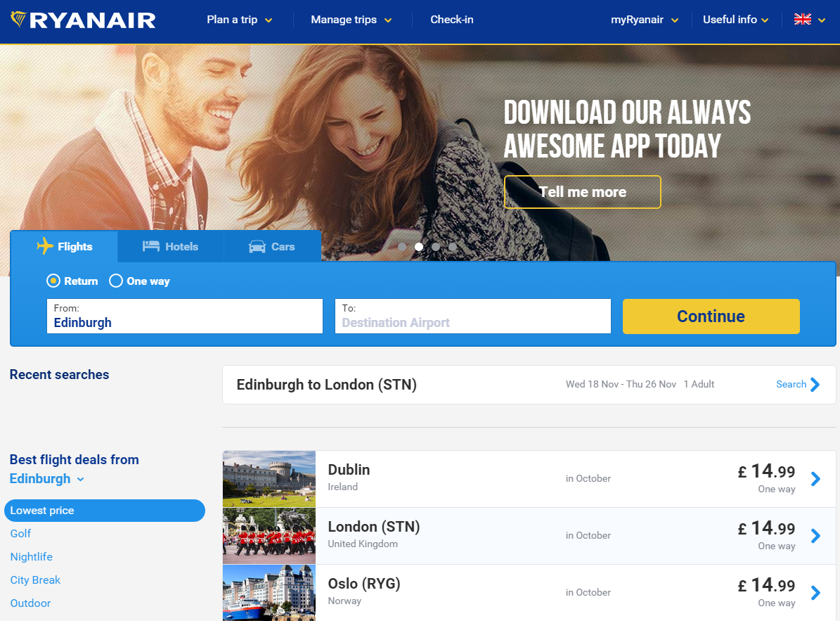The width and height of the screenshot is (840, 621).
Task: Switch to the Cars tab
Action: point(272,246)
